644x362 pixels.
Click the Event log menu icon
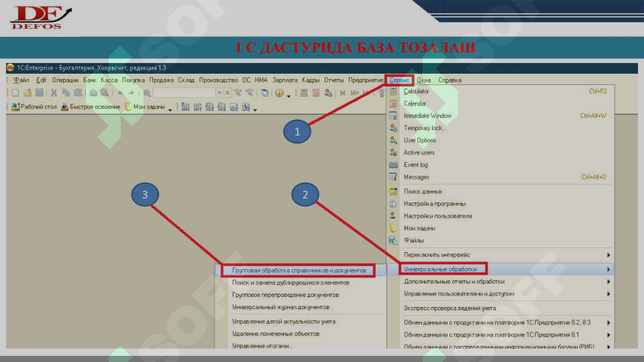tap(393, 165)
